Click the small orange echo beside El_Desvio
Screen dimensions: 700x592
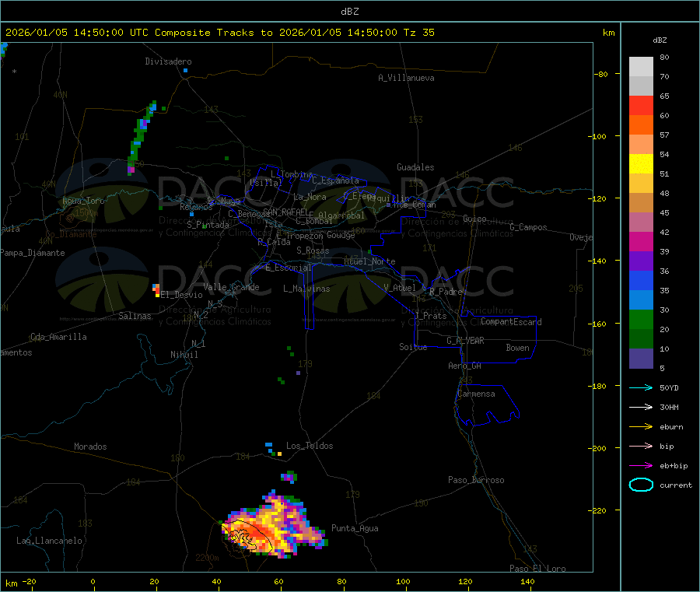(156, 290)
